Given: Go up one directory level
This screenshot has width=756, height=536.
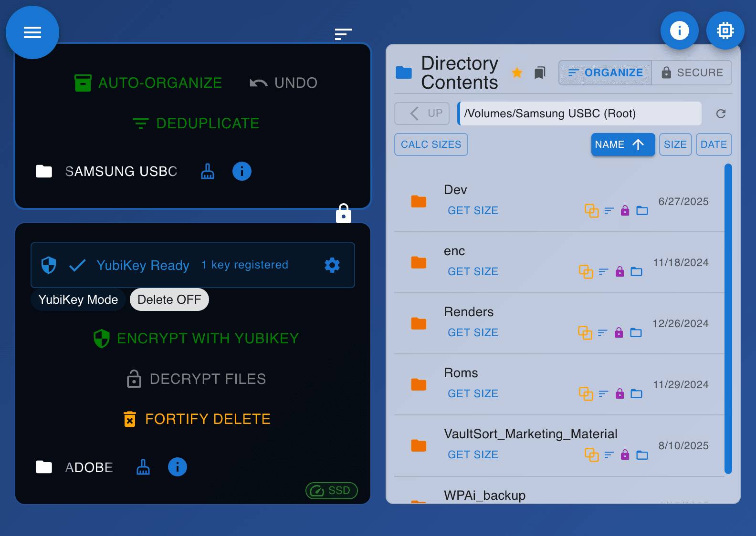Looking at the screenshot, I should 422,113.
